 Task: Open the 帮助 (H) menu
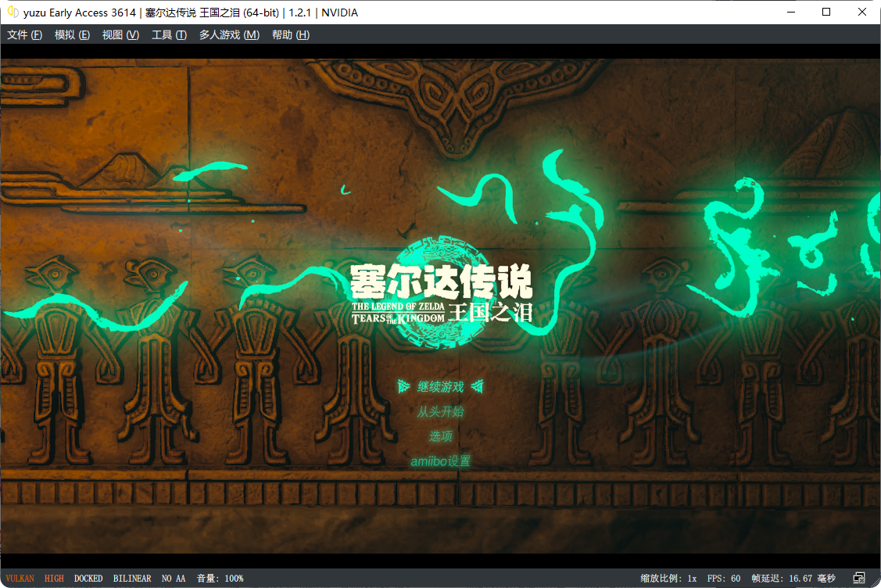[291, 35]
